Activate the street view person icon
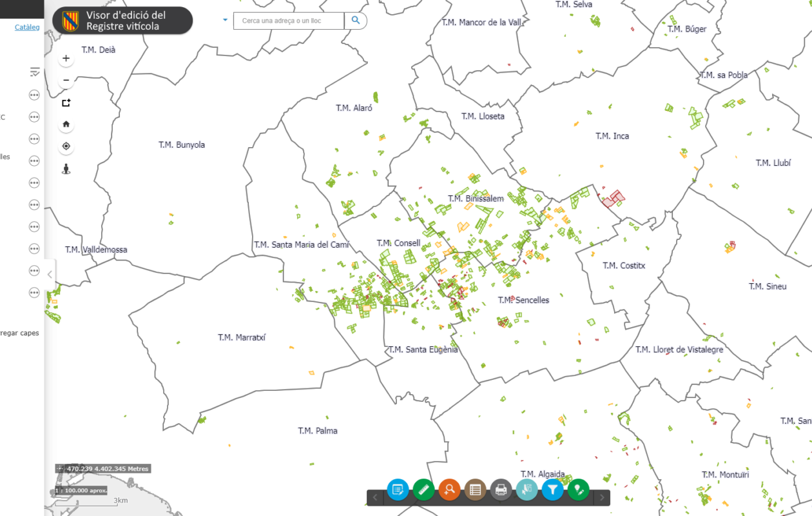The width and height of the screenshot is (812, 516). pyautogui.click(x=66, y=169)
